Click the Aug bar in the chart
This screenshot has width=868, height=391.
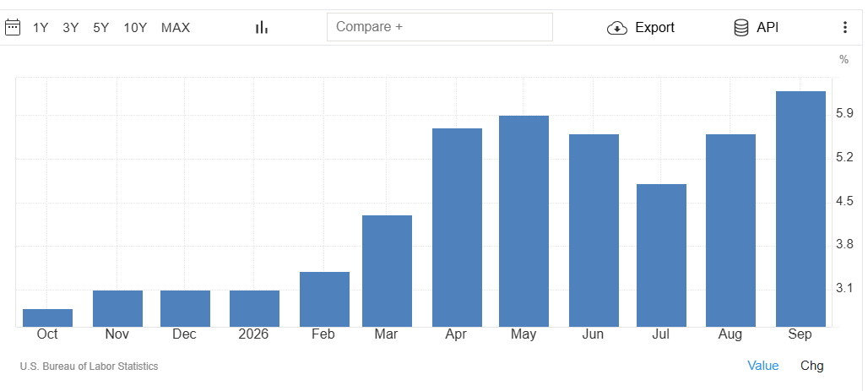(x=730, y=231)
